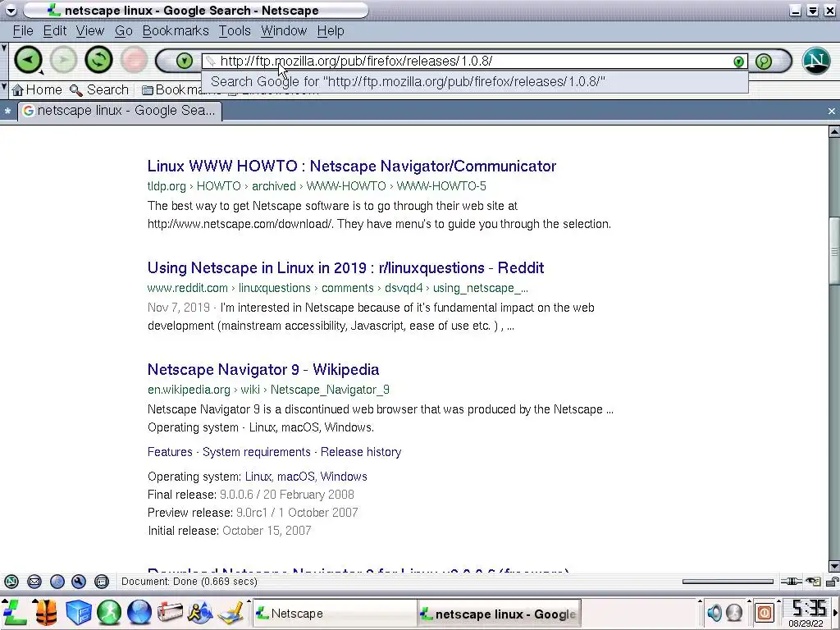Image resolution: width=840 pixels, height=630 pixels.
Task: Click the green Search button beside the address bar
Action: (764, 61)
